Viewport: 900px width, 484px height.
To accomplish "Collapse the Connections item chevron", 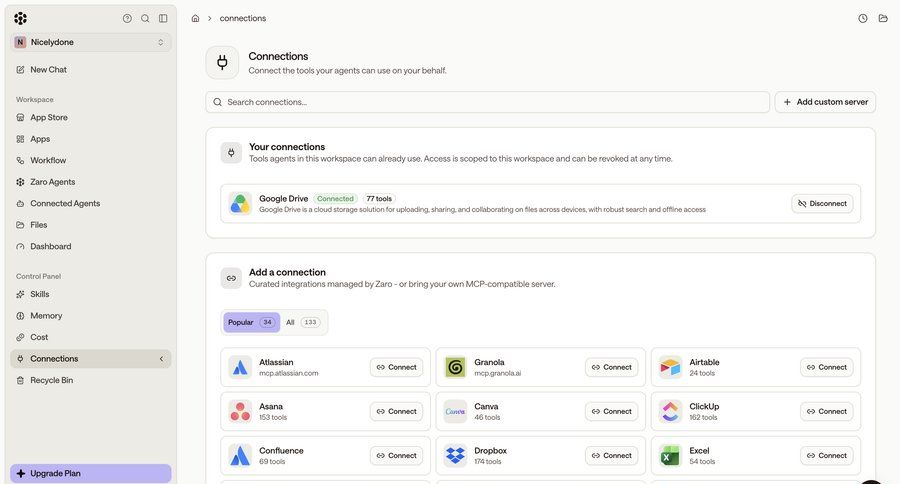I will (x=161, y=359).
